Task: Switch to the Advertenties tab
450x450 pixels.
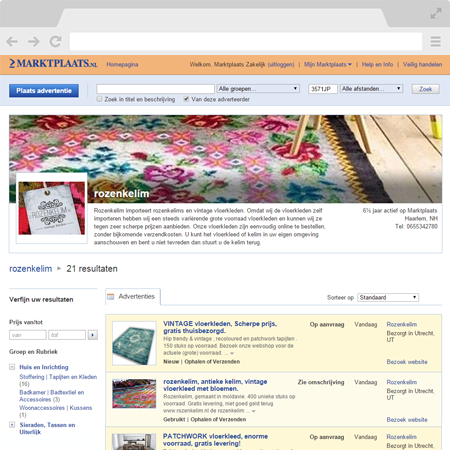Action: pos(133,296)
